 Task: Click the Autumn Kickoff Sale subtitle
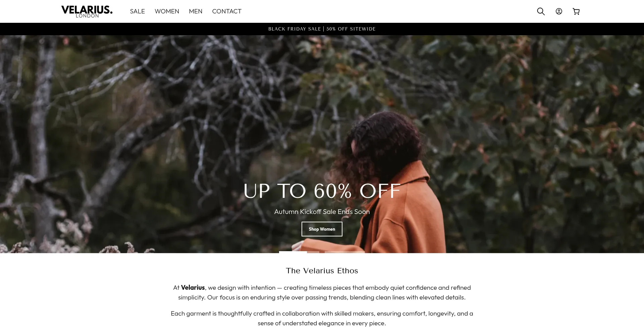click(x=322, y=212)
